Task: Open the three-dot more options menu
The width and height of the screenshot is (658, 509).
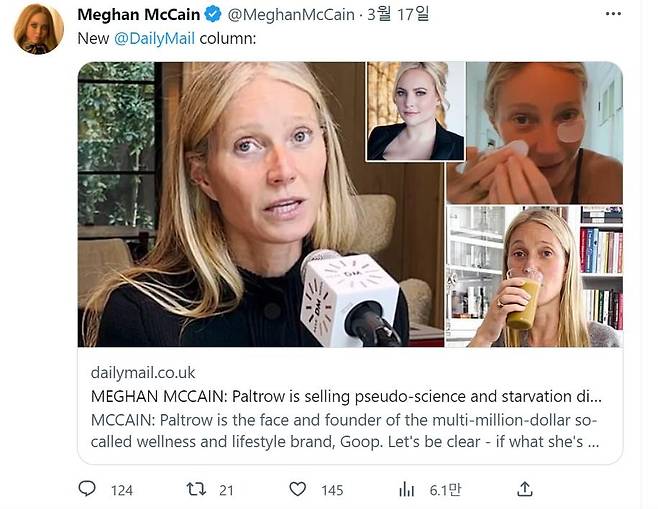Action: point(612,14)
